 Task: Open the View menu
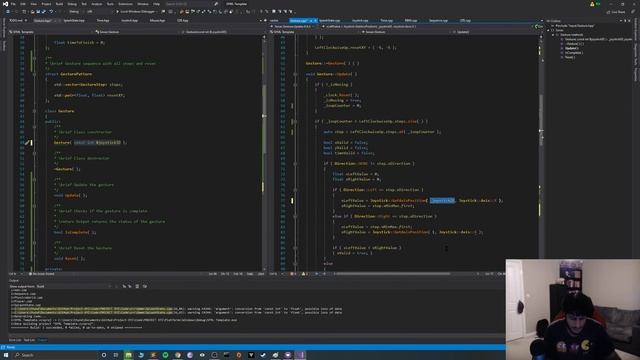coord(33,4)
